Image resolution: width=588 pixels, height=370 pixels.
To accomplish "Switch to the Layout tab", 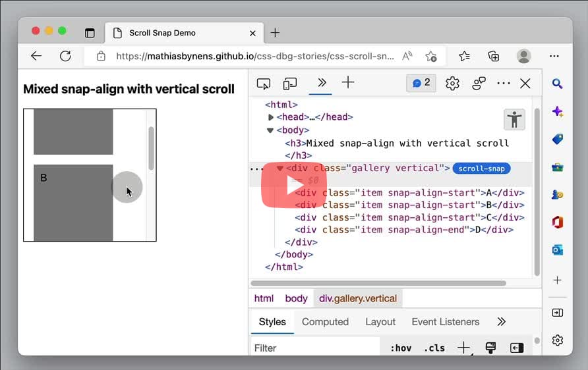I will (380, 322).
